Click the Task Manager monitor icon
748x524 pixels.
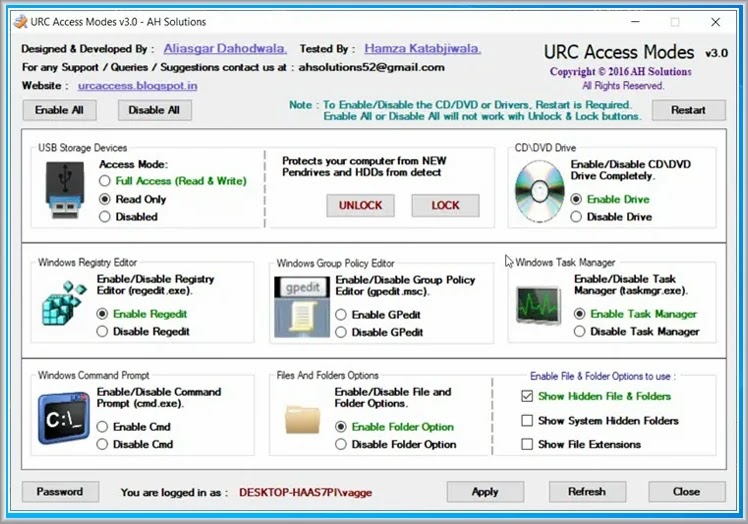538,305
